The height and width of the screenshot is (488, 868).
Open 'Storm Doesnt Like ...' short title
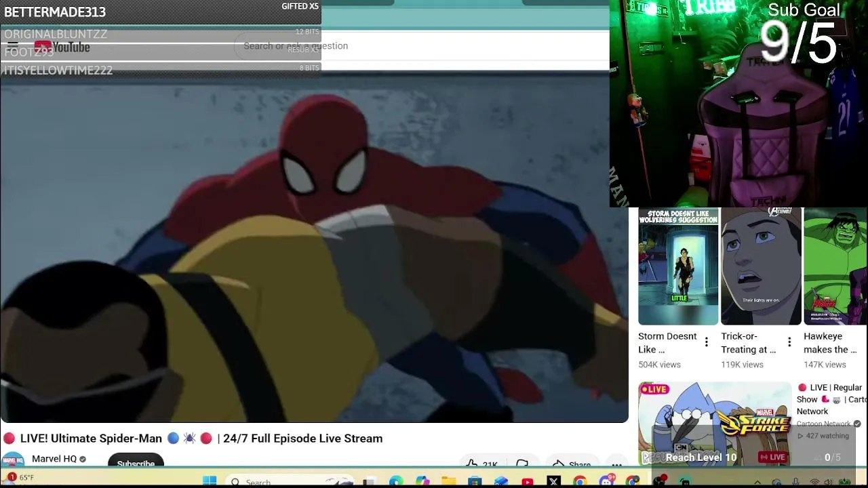(667, 343)
